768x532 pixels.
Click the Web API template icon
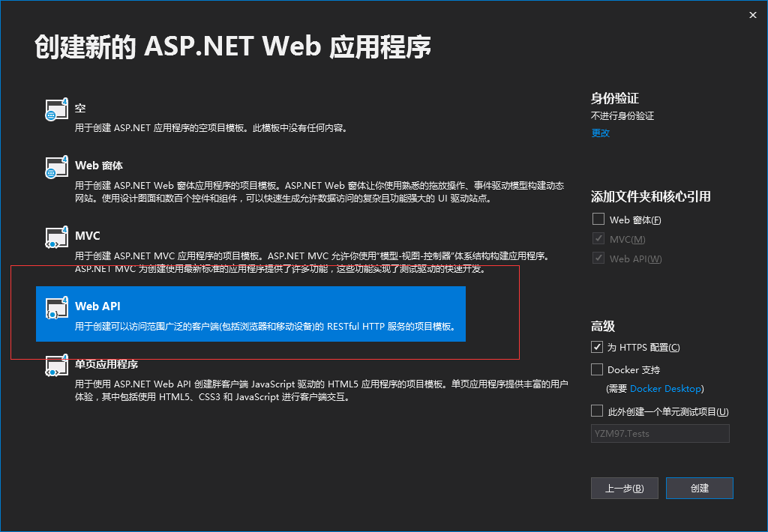click(x=57, y=308)
